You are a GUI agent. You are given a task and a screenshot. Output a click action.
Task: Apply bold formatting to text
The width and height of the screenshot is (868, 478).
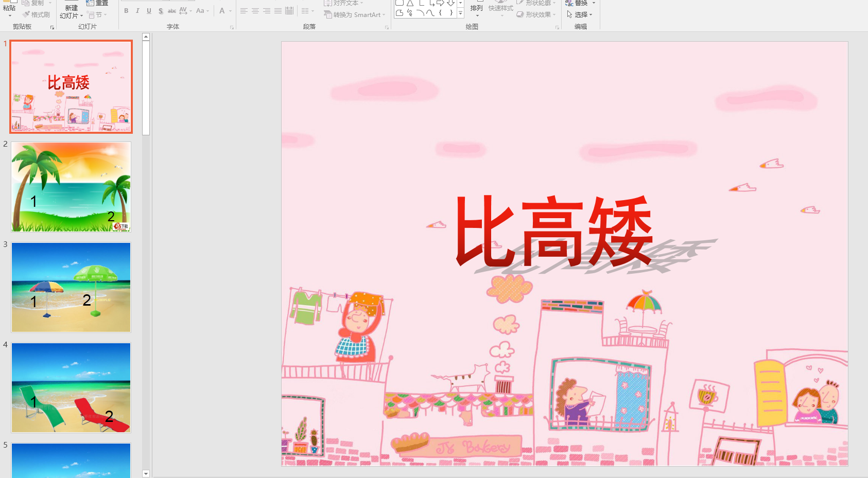[x=126, y=10]
